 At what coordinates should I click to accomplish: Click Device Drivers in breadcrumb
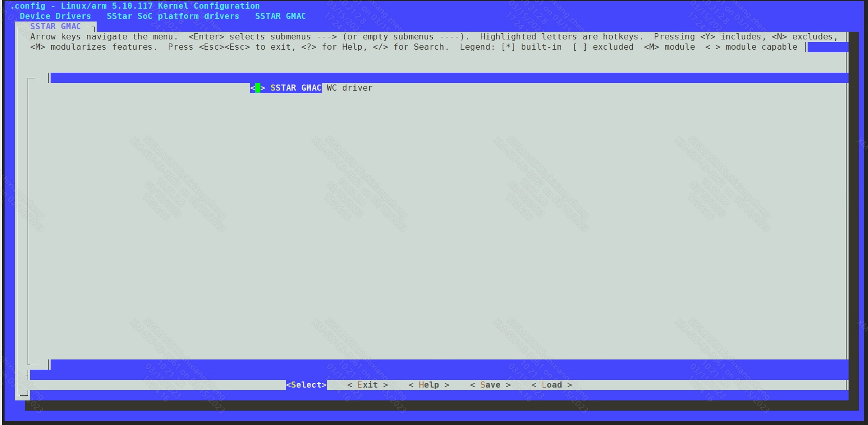click(x=55, y=16)
